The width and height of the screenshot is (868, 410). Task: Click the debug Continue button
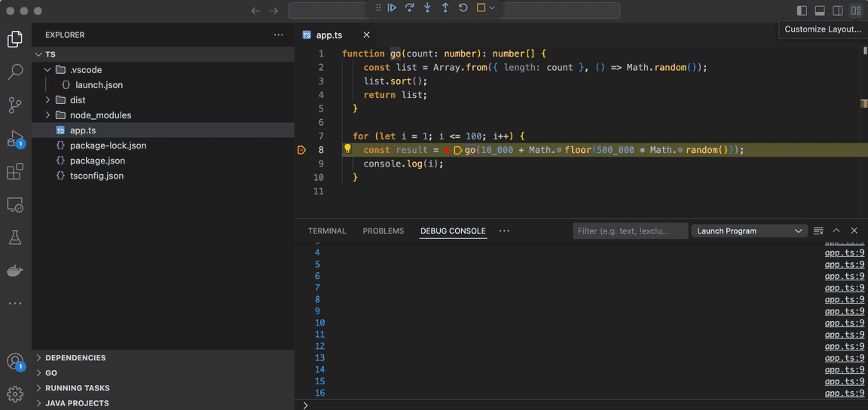click(x=392, y=8)
